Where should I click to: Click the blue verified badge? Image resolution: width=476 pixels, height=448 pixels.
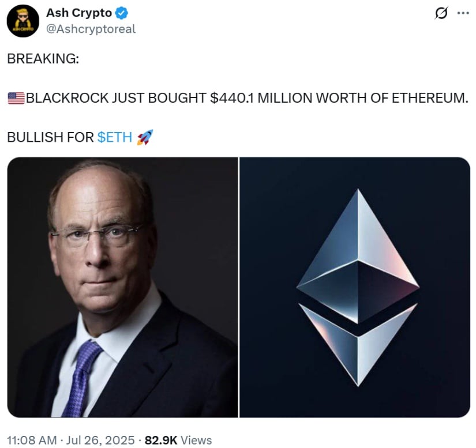tap(122, 13)
